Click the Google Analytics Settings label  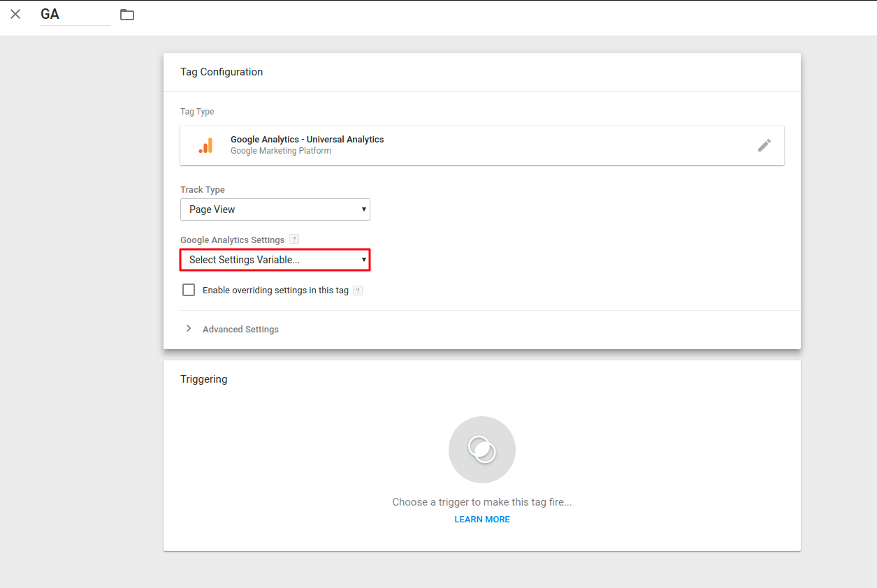click(x=233, y=240)
